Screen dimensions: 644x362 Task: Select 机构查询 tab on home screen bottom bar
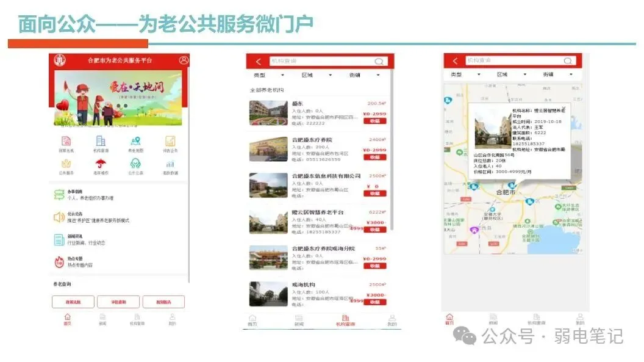[x=137, y=320]
